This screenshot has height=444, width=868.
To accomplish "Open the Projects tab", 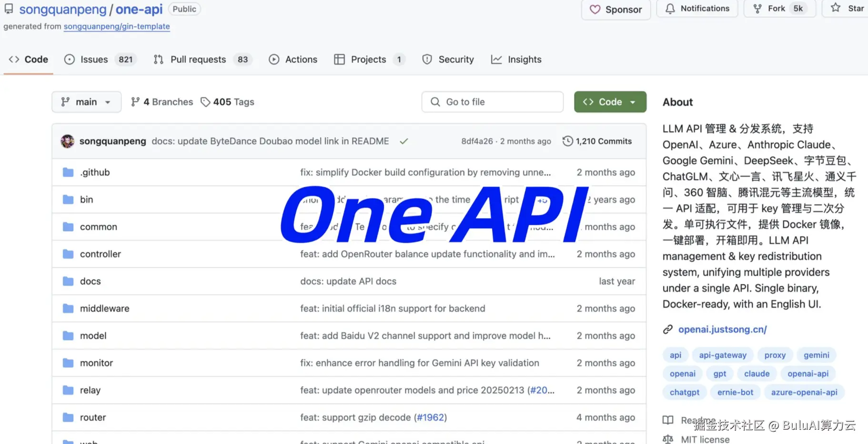I will point(369,60).
